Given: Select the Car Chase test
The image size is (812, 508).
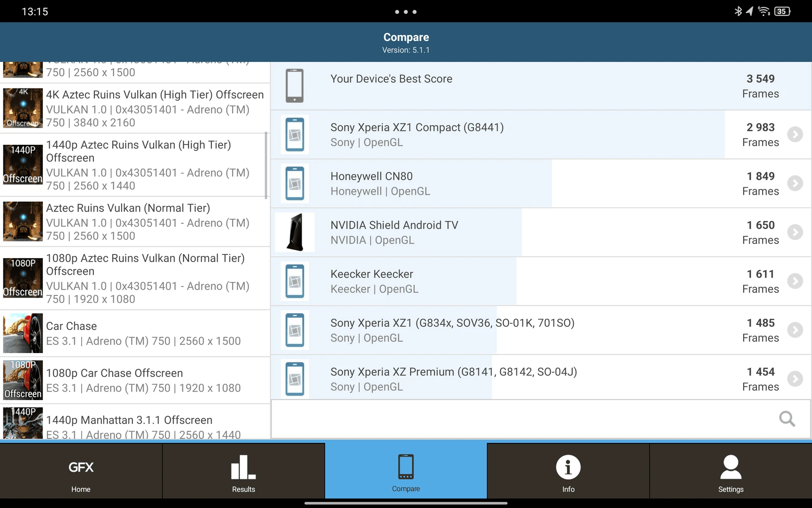Looking at the screenshot, I should click(135, 334).
